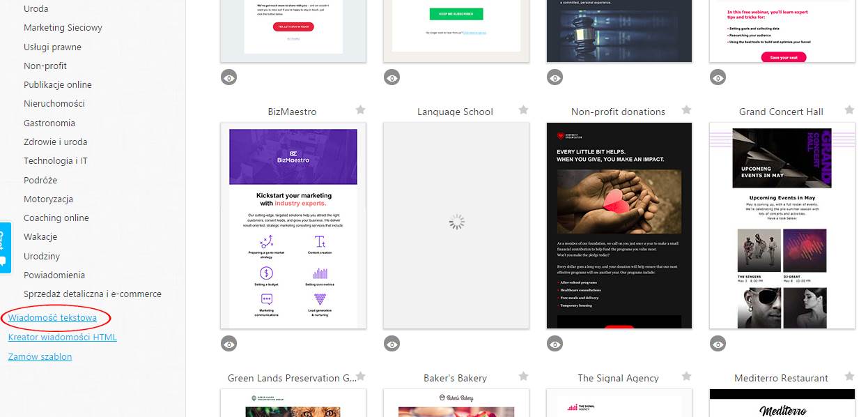Image resolution: width=868 pixels, height=417 pixels.
Task: Mark Language School template as favorite
Action: 524,110
